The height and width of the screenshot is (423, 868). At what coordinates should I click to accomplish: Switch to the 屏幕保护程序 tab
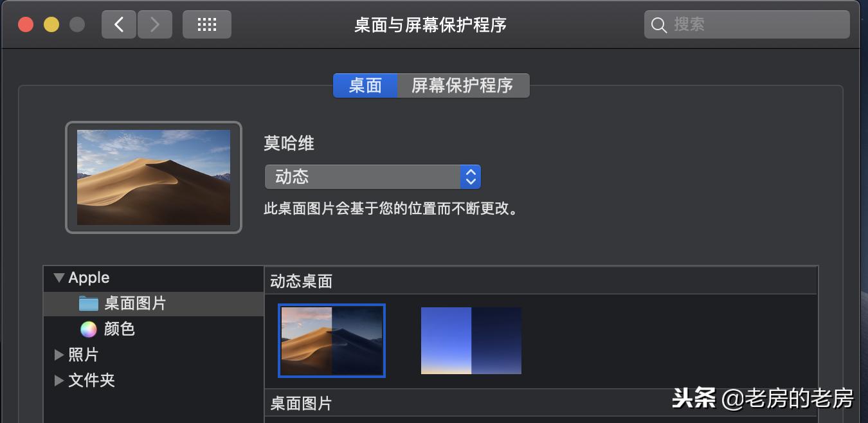[464, 85]
